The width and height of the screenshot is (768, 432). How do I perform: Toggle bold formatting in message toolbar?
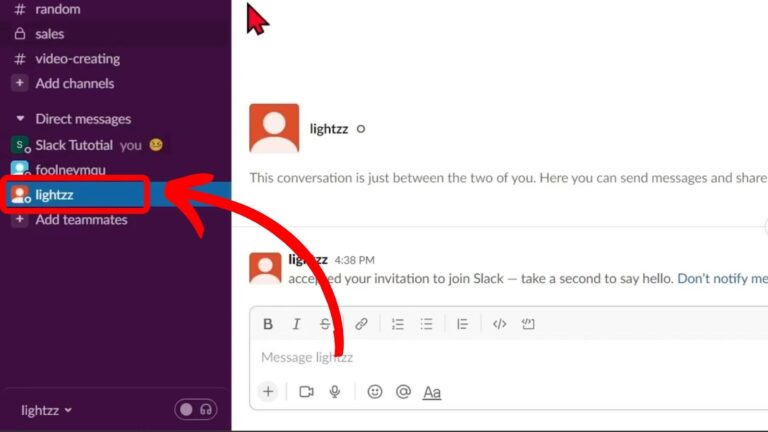click(267, 324)
